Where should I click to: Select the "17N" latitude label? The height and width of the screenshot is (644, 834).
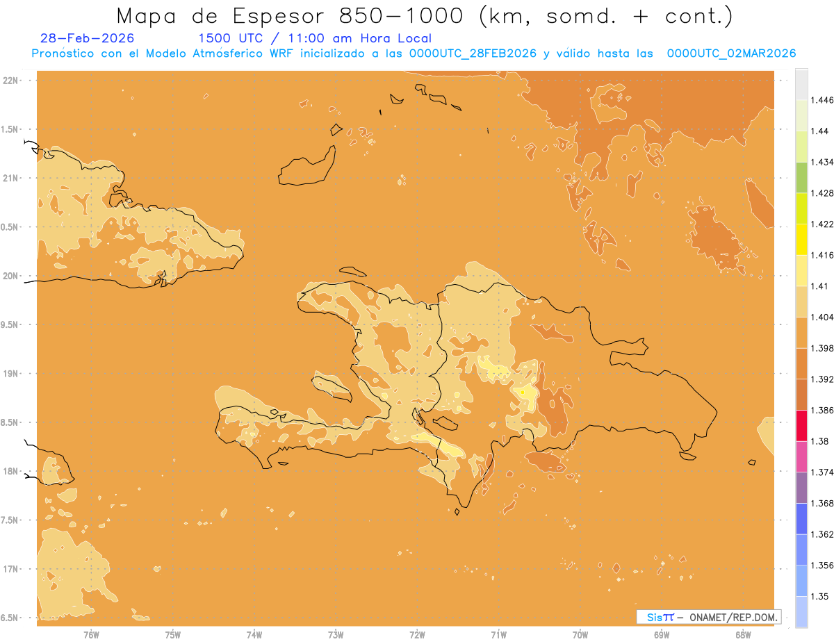tap(12, 570)
